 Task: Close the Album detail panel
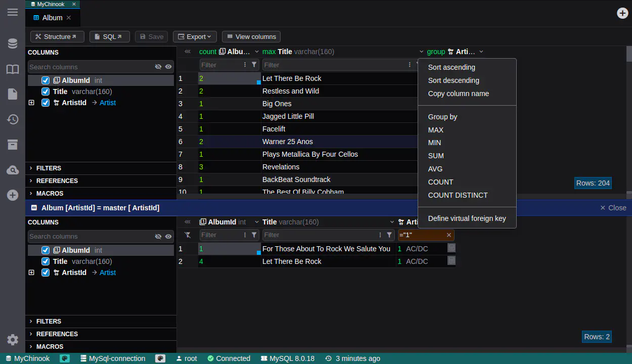pyautogui.click(x=613, y=208)
